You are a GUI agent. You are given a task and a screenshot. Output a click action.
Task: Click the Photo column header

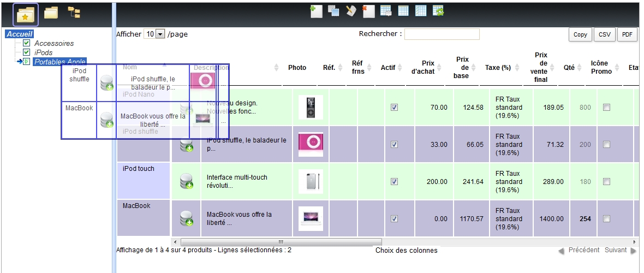click(297, 67)
